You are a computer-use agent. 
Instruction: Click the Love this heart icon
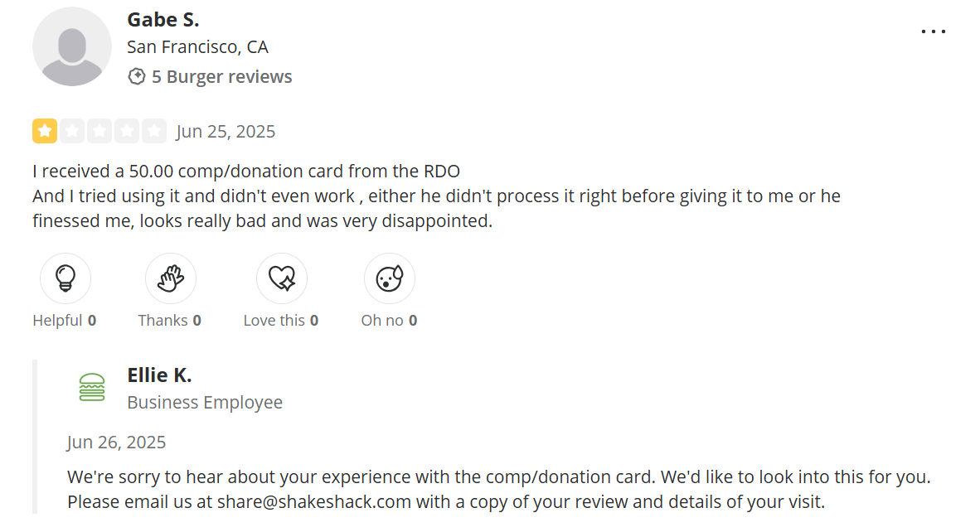(x=280, y=278)
